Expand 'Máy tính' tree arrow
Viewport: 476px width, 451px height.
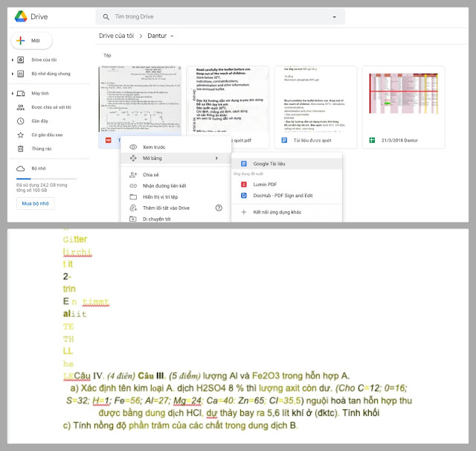13,93
